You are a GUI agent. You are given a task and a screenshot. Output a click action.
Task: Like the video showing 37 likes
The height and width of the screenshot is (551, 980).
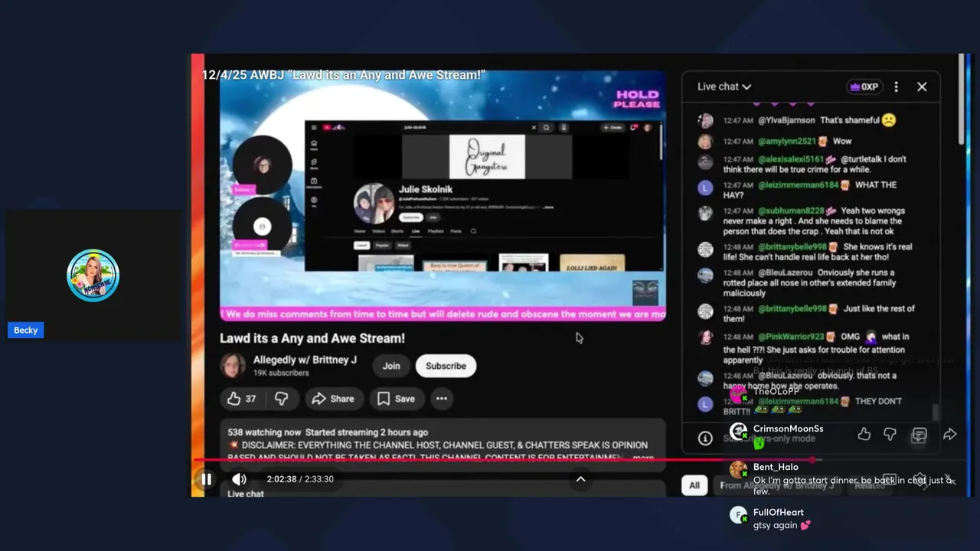[x=241, y=399]
